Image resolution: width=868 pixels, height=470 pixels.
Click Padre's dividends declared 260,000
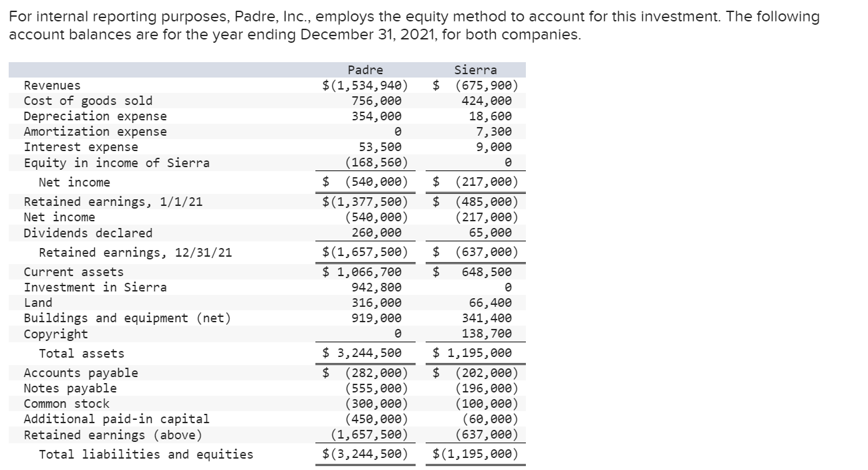376,233
